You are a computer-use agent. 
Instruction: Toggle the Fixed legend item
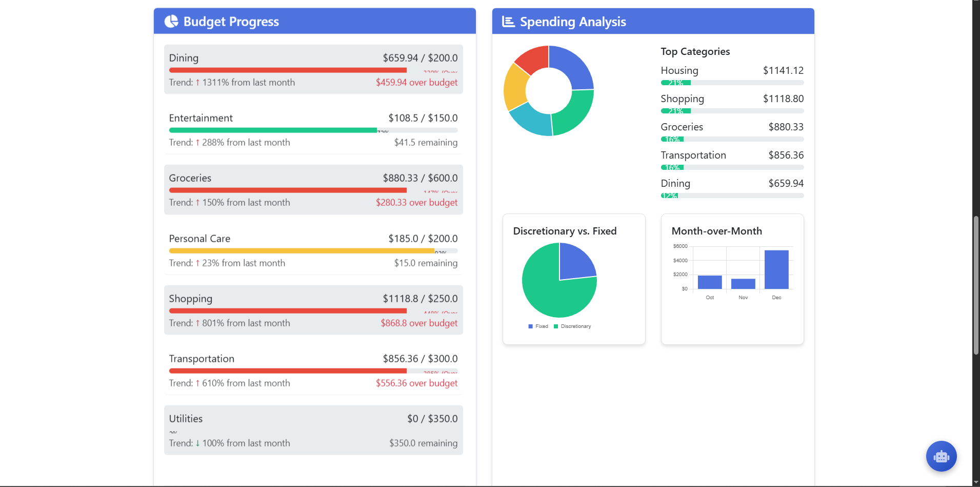(538, 326)
